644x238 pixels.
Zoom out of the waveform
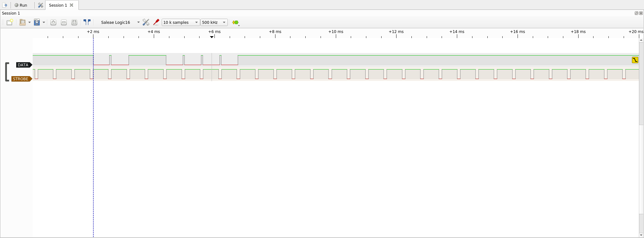[x=64, y=22]
